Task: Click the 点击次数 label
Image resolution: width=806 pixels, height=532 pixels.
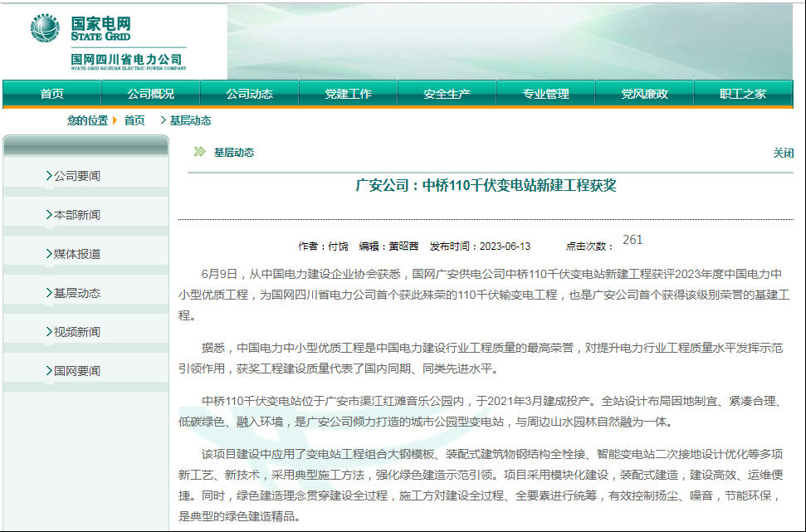Action: click(x=589, y=246)
